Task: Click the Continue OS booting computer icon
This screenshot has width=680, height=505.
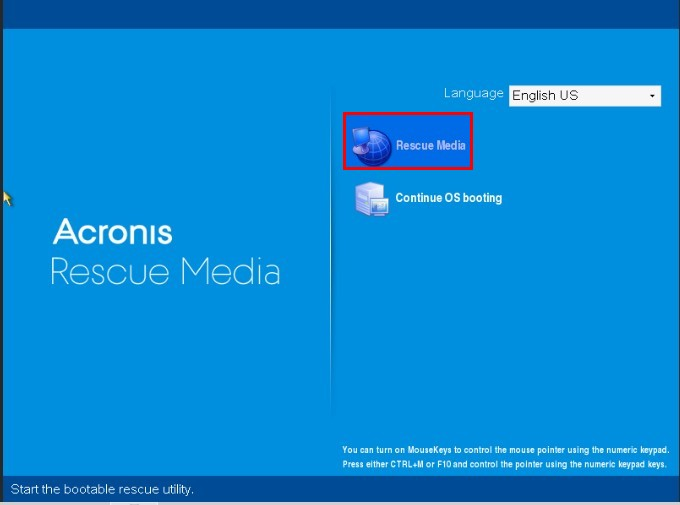Action: [x=372, y=199]
